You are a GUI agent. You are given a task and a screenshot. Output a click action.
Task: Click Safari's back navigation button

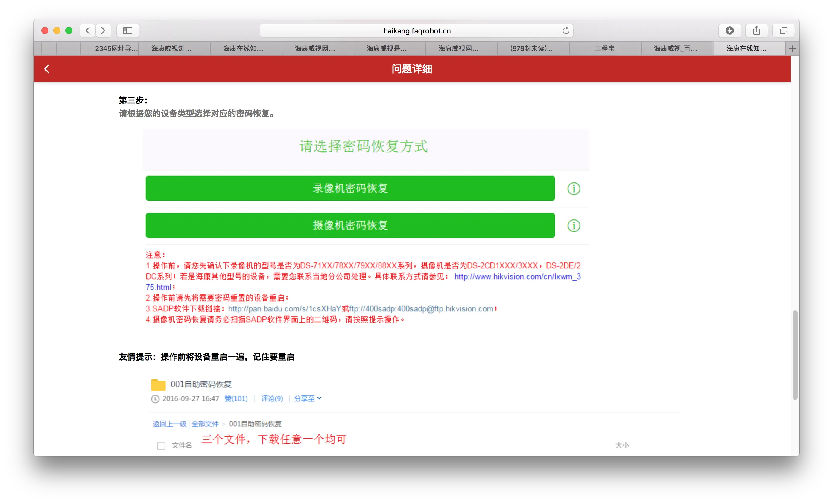click(88, 31)
